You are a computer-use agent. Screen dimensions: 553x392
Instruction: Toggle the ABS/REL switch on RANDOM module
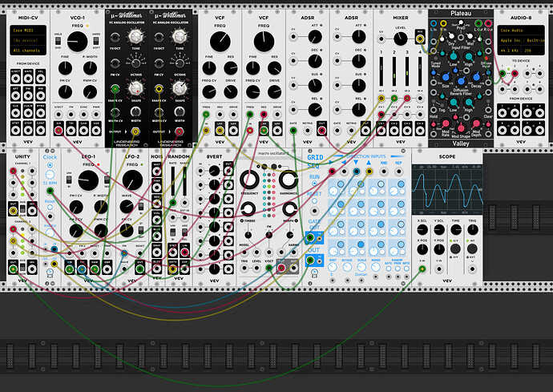click(x=184, y=232)
